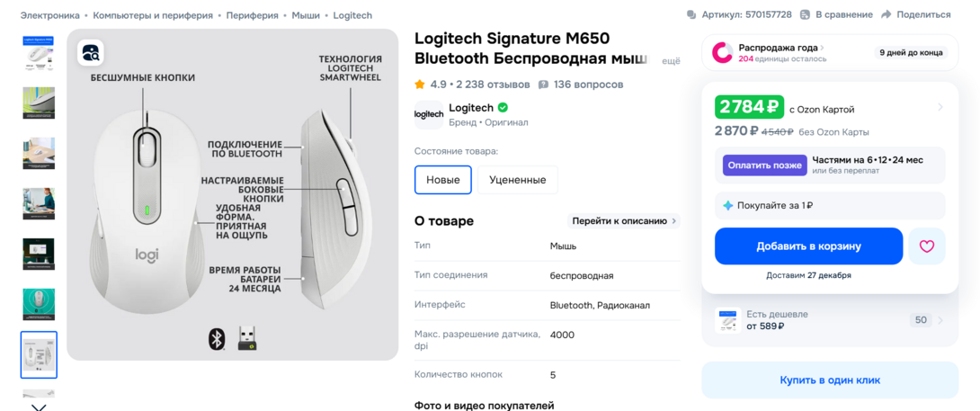Viewport: 980px width, 411px height.
Task: Select the "Новые" condition option
Action: click(x=442, y=179)
